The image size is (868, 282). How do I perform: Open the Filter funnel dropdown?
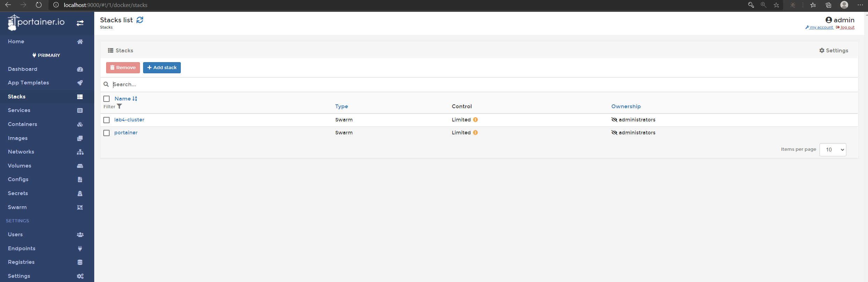tap(119, 106)
